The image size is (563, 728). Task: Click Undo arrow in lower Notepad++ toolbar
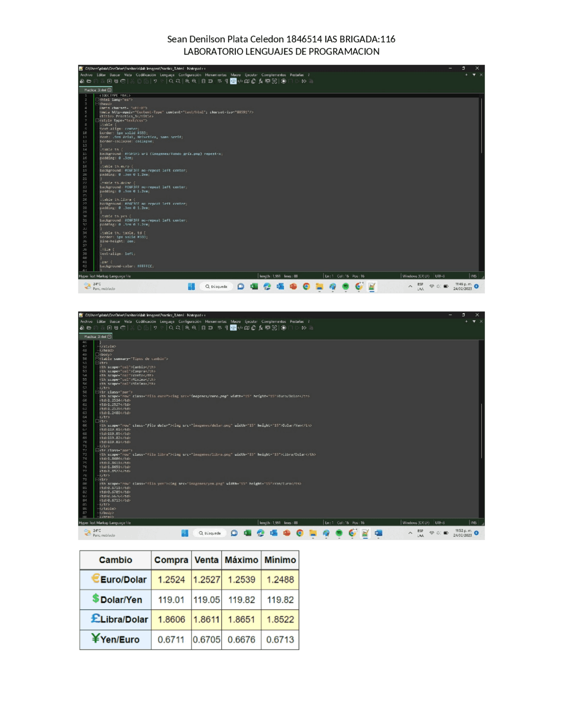coord(155,328)
